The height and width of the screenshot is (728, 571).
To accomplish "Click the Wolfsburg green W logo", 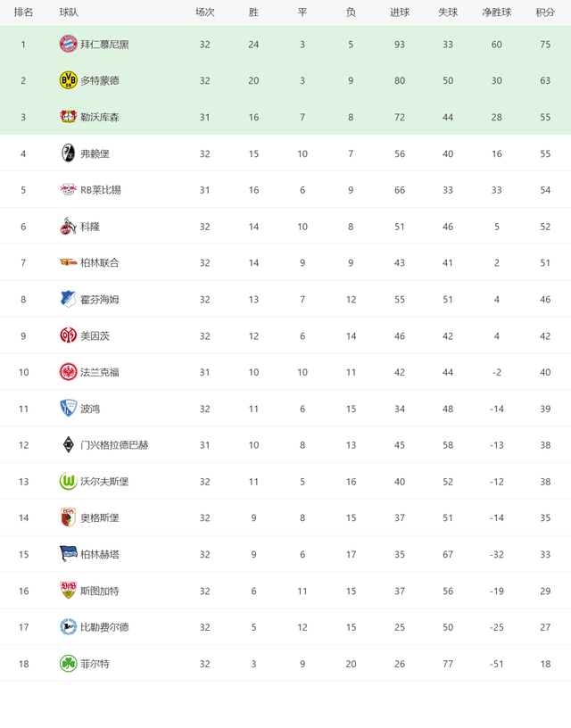I will (68, 481).
